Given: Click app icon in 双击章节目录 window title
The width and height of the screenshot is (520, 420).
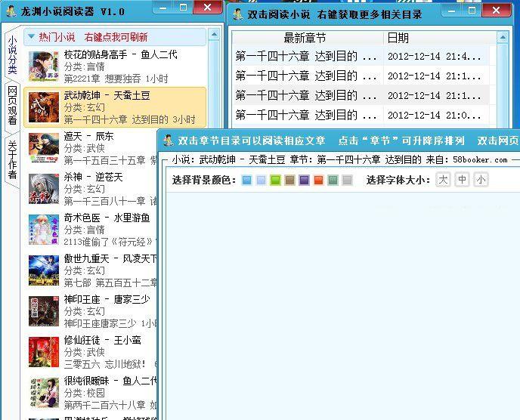Looking at the screenshot, I should coord(168,141).
